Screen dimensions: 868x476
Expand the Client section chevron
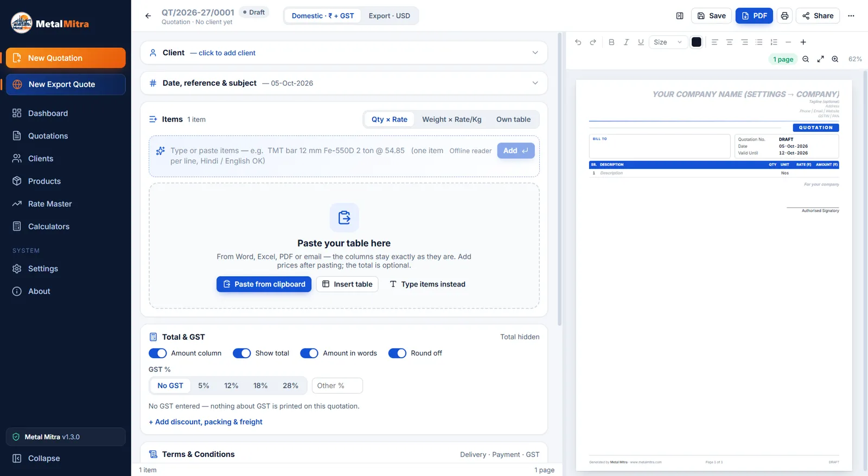(535, 53)
